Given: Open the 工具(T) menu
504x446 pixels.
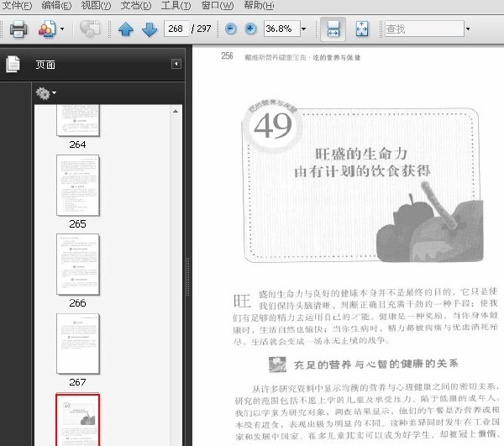Looking at the screenshot, I should pos(176,6).
